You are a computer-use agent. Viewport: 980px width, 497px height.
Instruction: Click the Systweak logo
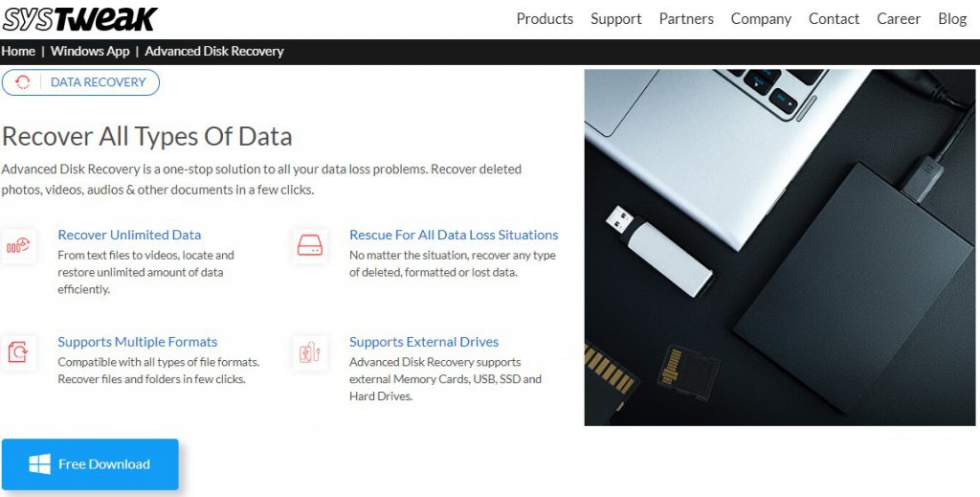79,19
